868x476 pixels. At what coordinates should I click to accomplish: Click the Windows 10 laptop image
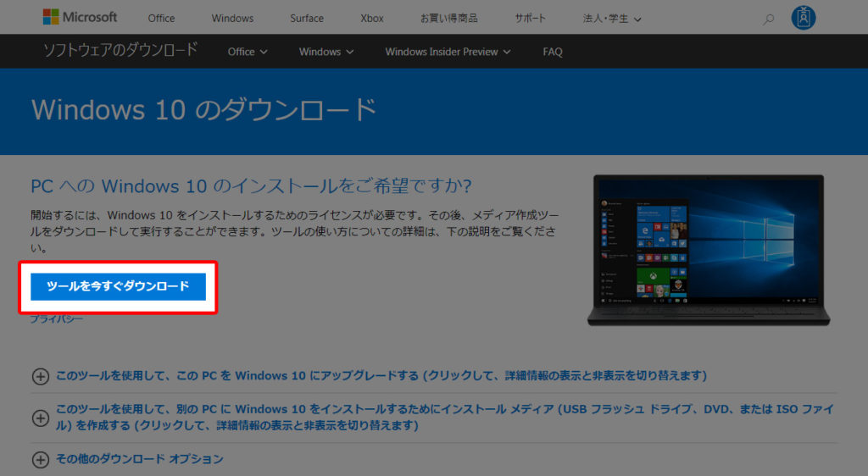(708, 250)
